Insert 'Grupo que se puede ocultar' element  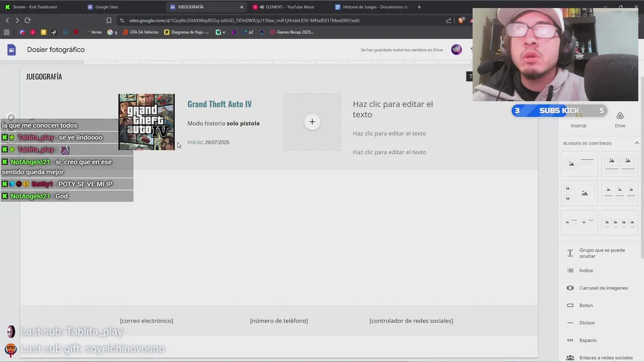[599, 253]
